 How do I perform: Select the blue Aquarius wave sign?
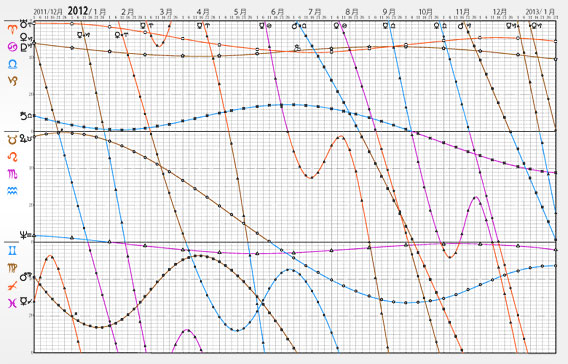coord(13,191)
